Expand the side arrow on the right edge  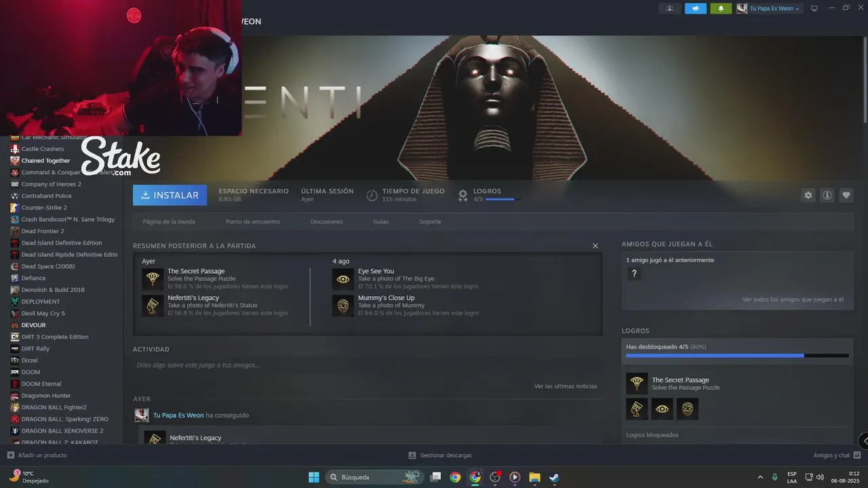click(x=863, y=441)
